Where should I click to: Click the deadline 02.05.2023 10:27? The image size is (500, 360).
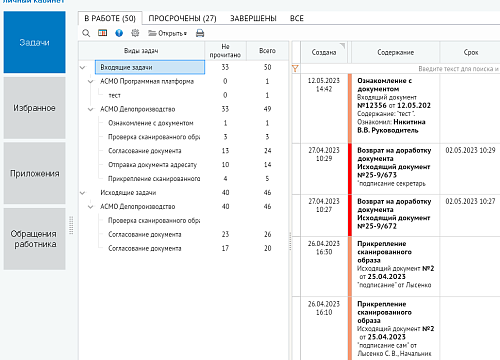click(x=470, y=201)
